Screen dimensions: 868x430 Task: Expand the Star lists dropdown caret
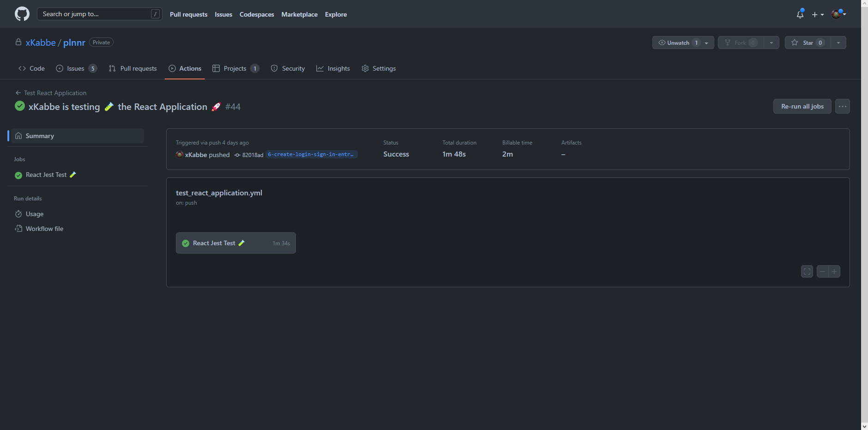pos(838,42)
